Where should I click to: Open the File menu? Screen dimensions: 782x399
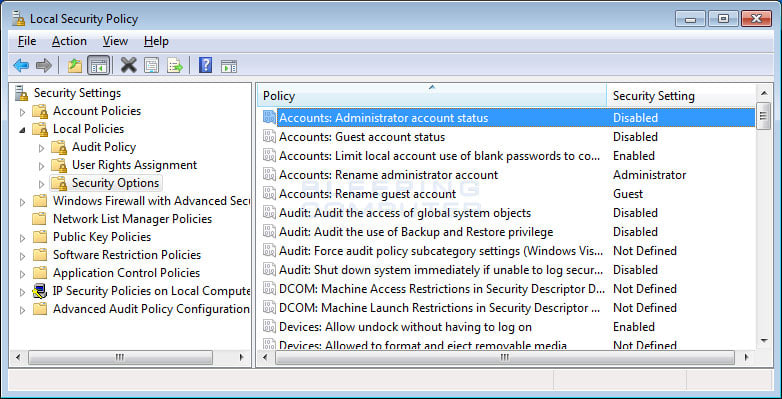[26, 41]
